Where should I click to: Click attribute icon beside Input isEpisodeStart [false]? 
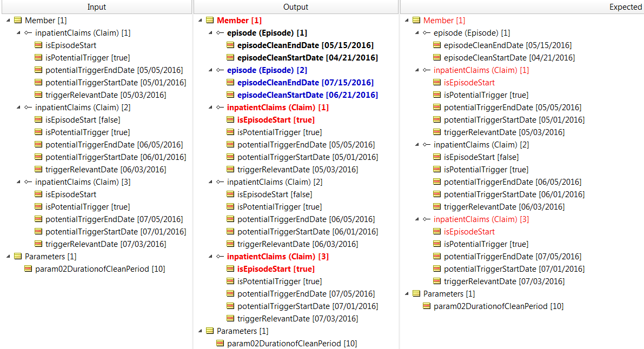38,120
